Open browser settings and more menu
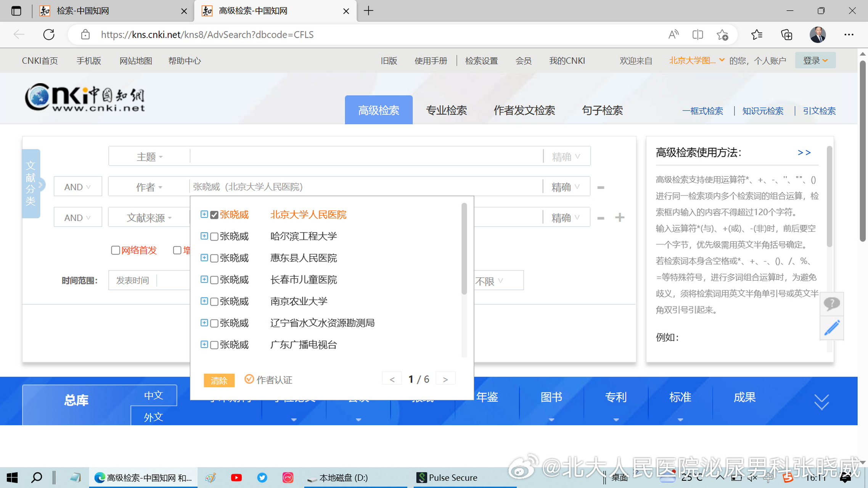The height and width of the screenshot is (488, 868). coord(849,35)
